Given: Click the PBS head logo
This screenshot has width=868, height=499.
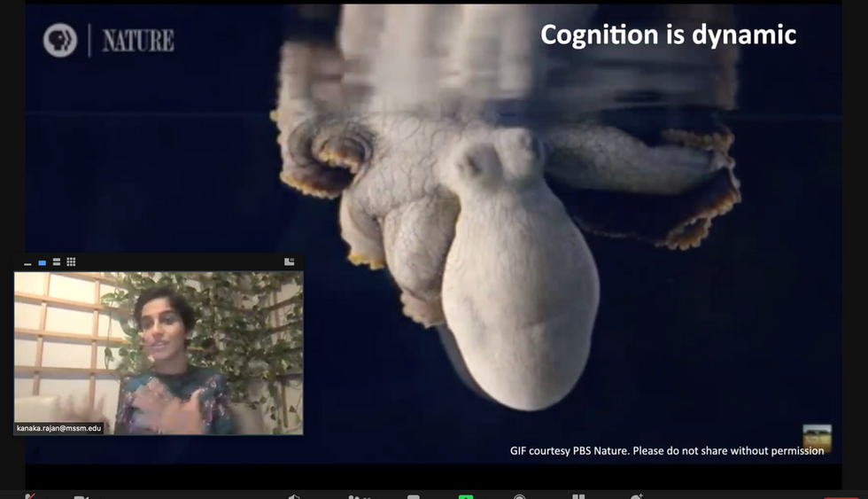Looking at the screenshot, I should [60, 41].
